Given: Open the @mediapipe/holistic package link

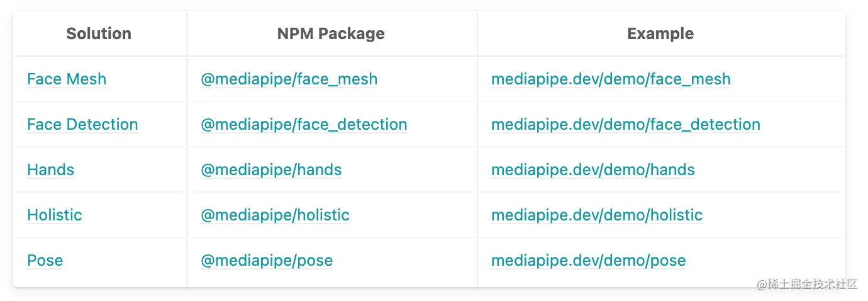Looking at the screenshot, I should (275, 215).
